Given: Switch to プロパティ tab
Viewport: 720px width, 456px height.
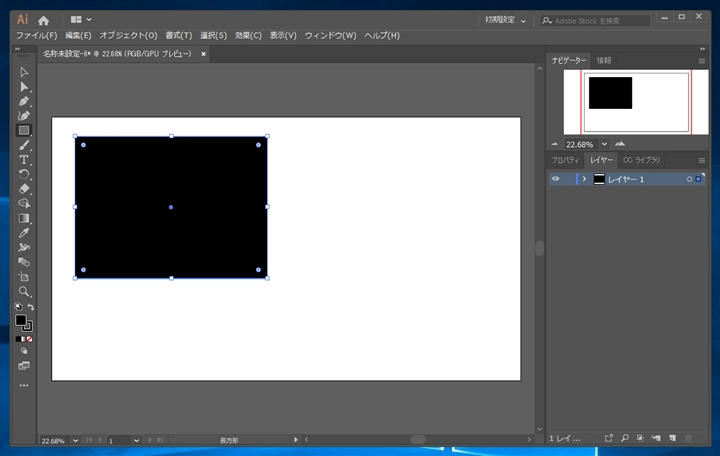Looking at the screenshot, I should tap(565, 160).
